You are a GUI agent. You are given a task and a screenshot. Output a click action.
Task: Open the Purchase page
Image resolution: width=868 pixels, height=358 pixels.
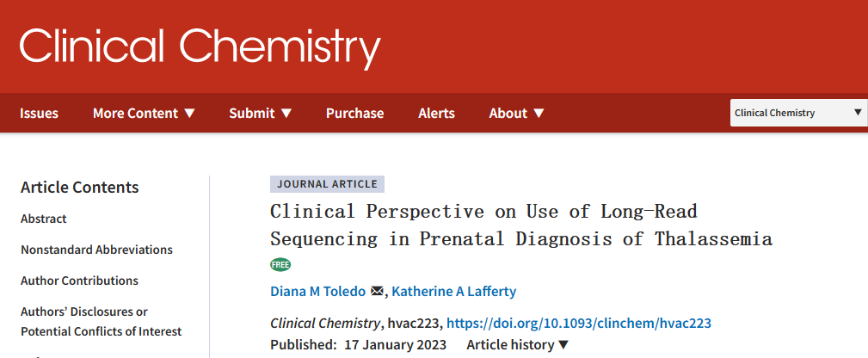[x=354, y=113]
